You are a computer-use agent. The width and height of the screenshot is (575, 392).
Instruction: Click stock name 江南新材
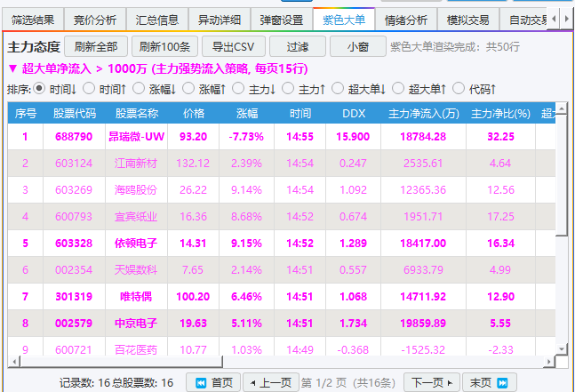[136, 164]
